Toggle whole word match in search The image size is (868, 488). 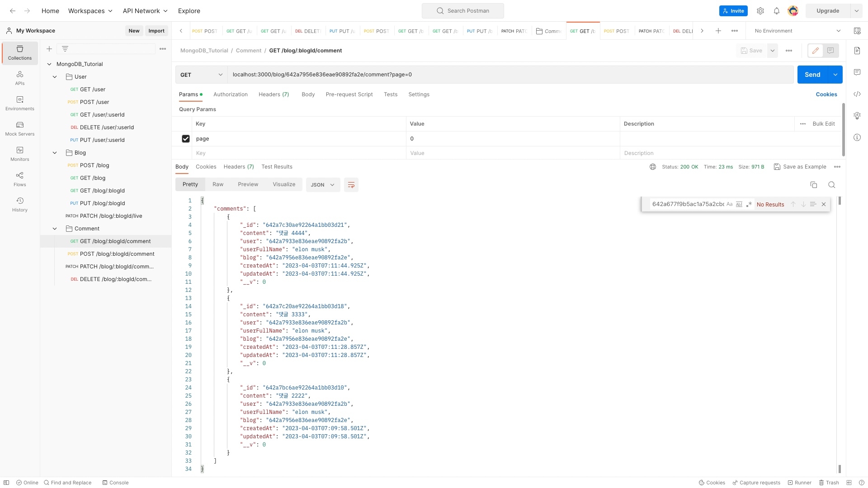(739, 204)
